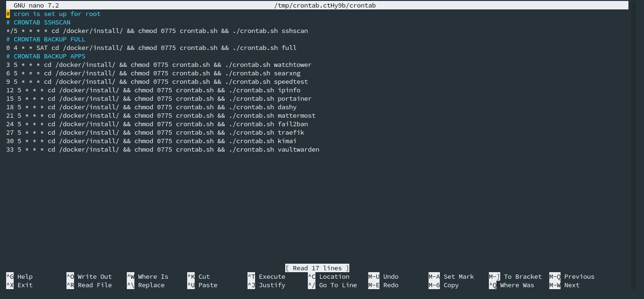Click the '*/5' schedule at sshscan line start
644x299 pixels.
(12, 31)
